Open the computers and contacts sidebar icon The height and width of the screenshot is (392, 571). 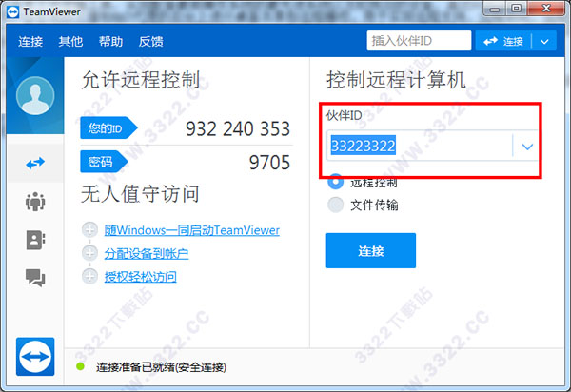[x=35, y=240]
